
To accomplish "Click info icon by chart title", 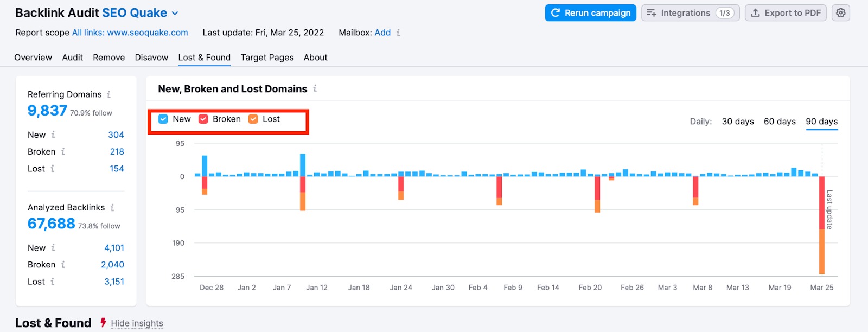I will tap(315, 88).
